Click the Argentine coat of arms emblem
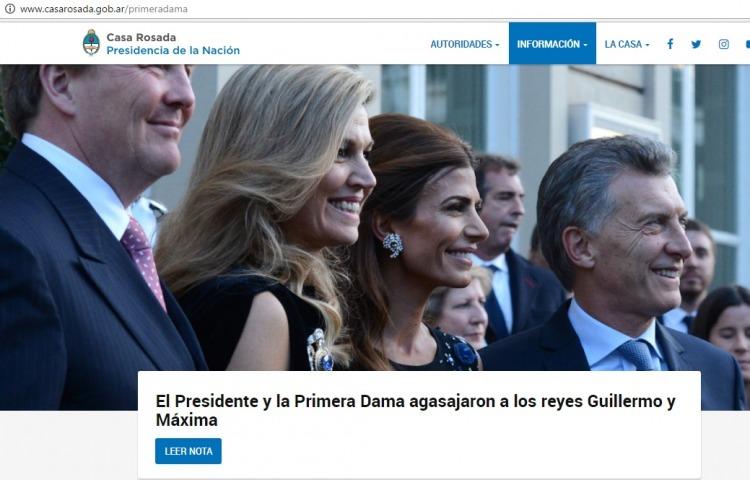Screen dimensions: 750x480 click(91, 42)
